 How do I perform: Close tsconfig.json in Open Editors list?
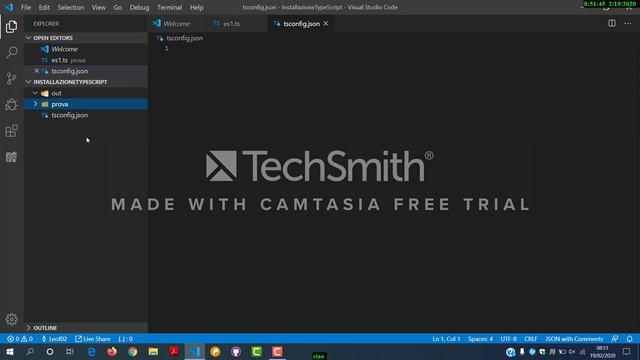(36, 71)
